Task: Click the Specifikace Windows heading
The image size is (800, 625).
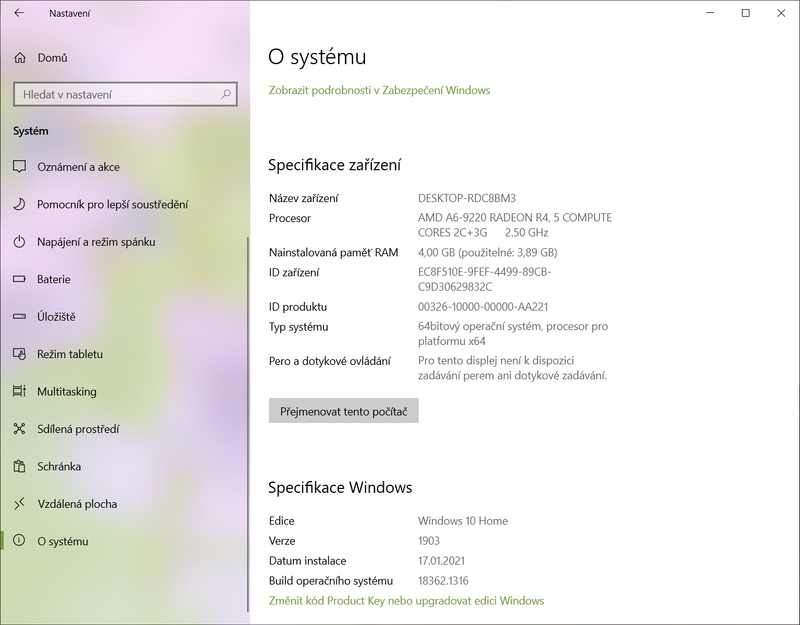Action: coord(340,487)
